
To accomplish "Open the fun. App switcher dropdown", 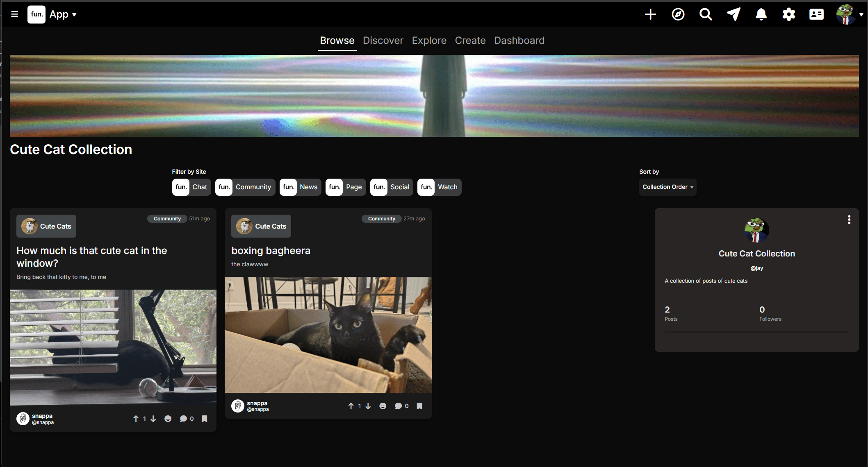I will (52, 14).
